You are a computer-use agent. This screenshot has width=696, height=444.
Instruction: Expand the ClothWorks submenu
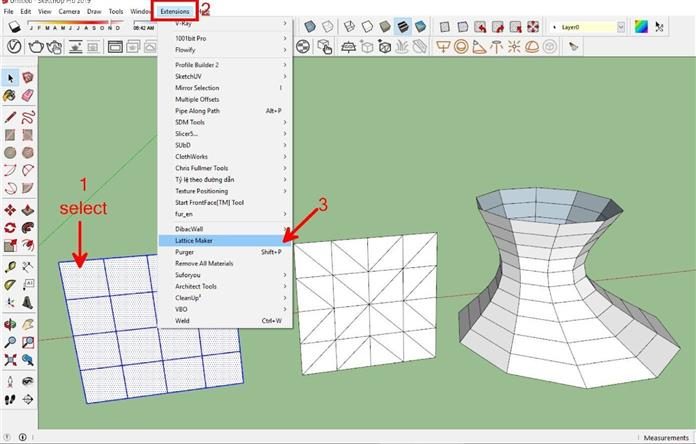pyautogui.click(x=225, y=156)
